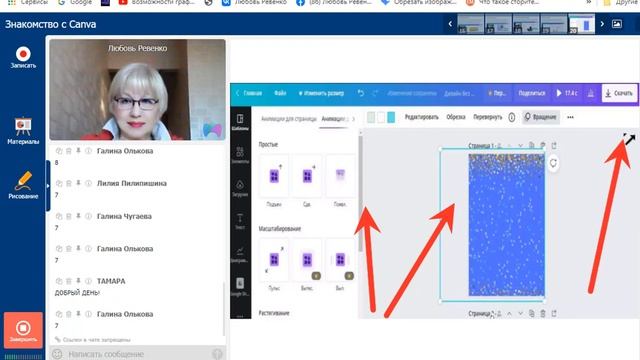This screenshot has width=640, height=360.
Task: Go to next slide thumbnails arrow
Action: [x=602, y=24]
